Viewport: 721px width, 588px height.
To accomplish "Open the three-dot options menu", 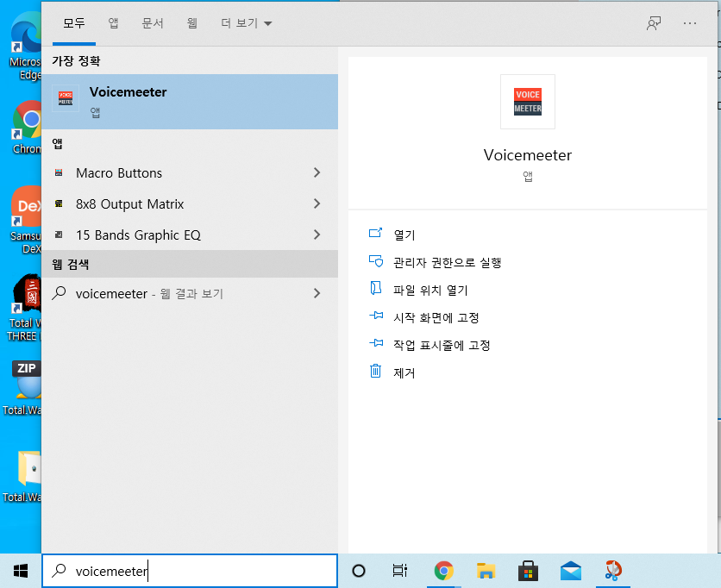I will click(x=690, y=23).
